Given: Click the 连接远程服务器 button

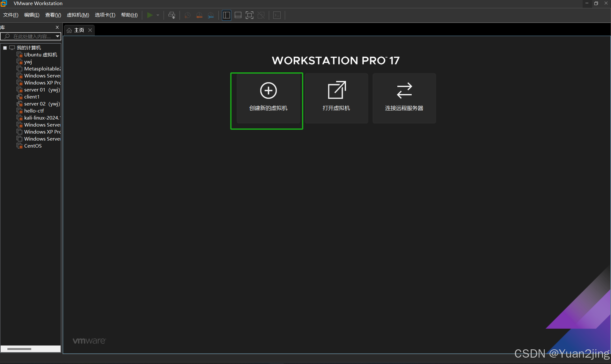Looking at the screenshot, I should click(x=404, y=98).
